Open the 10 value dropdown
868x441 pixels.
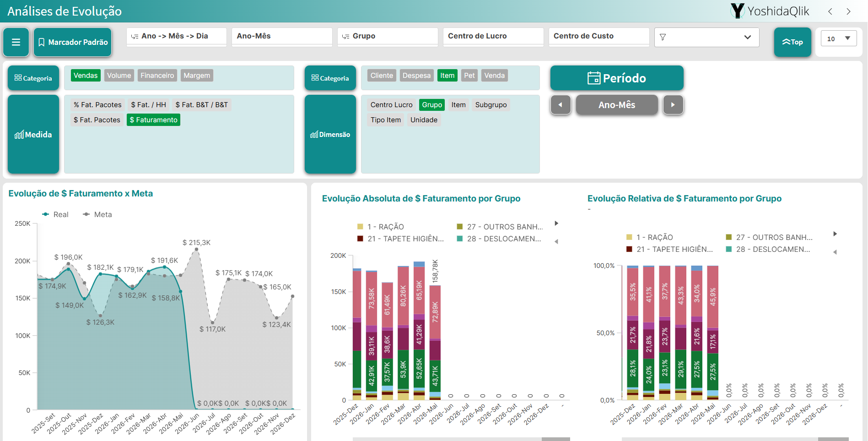click(x=839, y=39)
